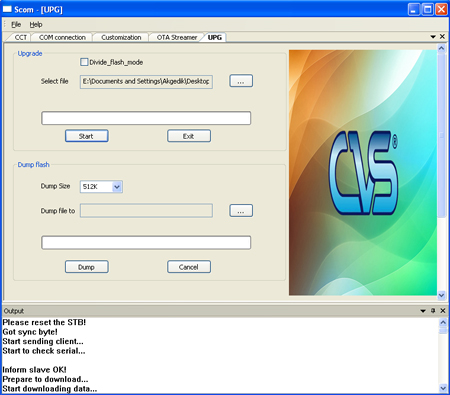The height and width of the screenshot is (395, 450).
Task: Click the 'Got sync byte!' output line
Action: pos(30,332)
